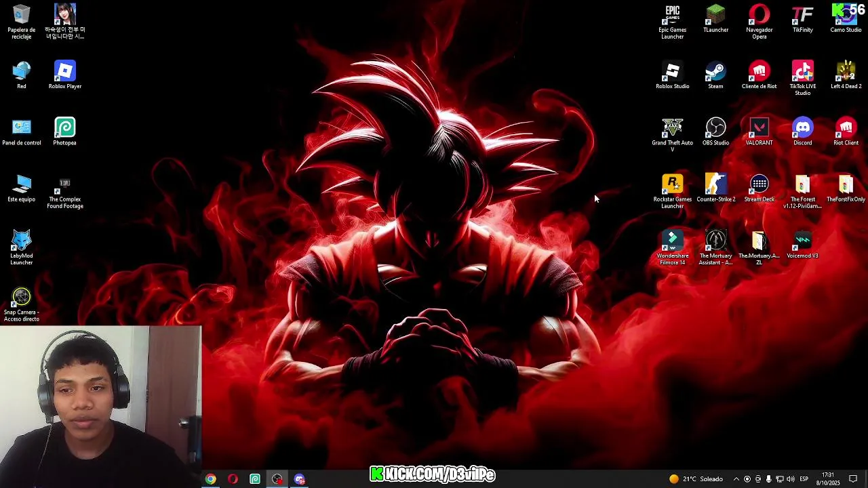Open the microphone tray icon
The height and width of the screenshot is (488, 868).
pos(768,479)
